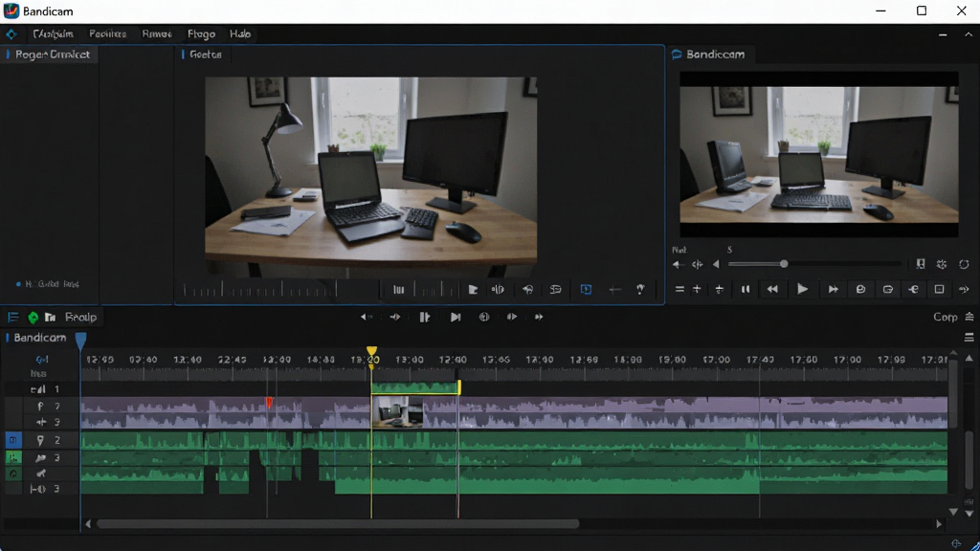
Task: Click the undo arrow icon under source viewer
Action: pos(527,289)
